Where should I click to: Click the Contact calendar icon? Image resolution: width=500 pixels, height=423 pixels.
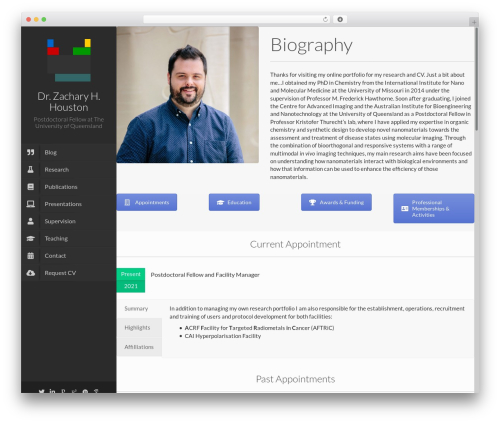click(x=30, y=256)
